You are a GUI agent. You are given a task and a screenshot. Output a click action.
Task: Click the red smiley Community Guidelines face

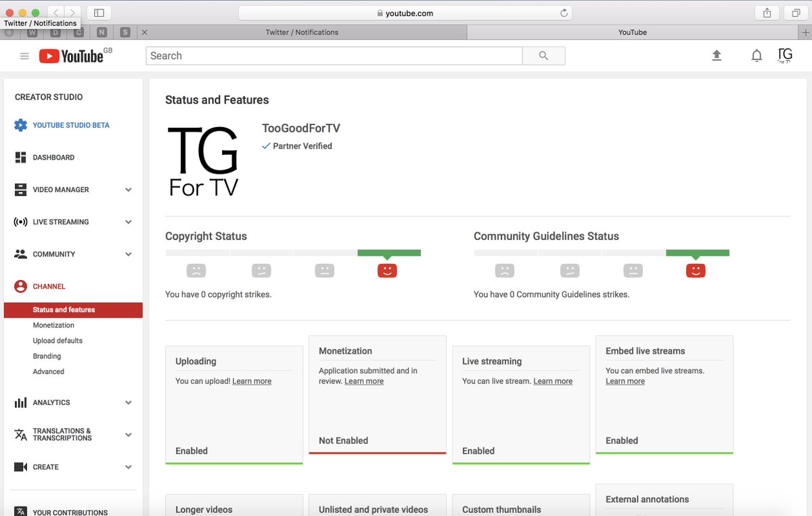click(696, 271)
